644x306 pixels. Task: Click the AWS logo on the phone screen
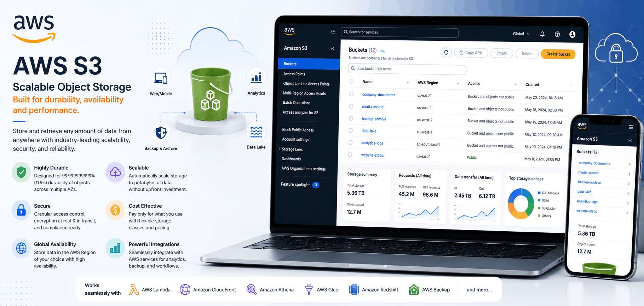582,125
